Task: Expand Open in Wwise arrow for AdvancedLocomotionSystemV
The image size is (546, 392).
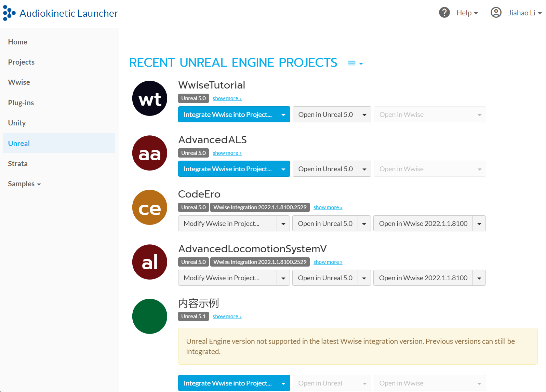Action: tap(479, 278)
